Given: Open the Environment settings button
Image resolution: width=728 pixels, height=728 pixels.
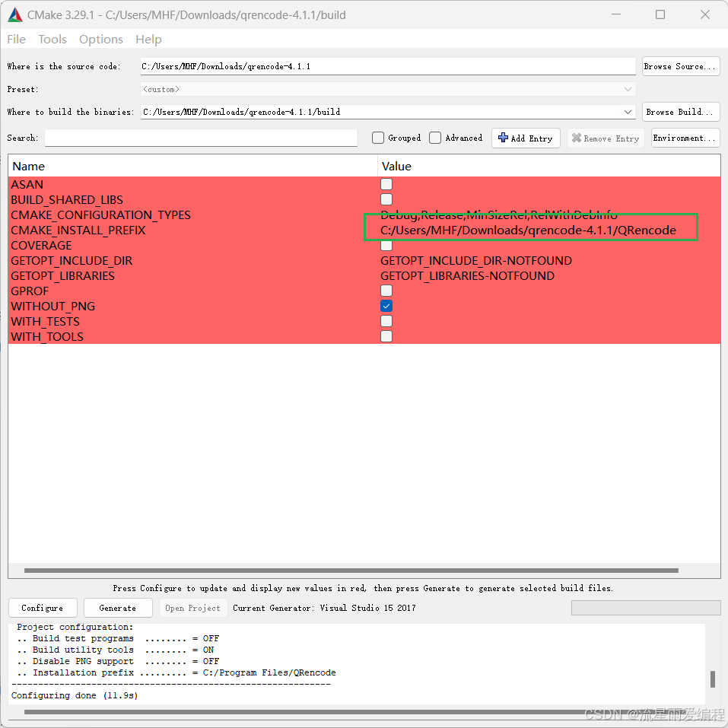Looking at the screenshot, I should click(685, 138).
